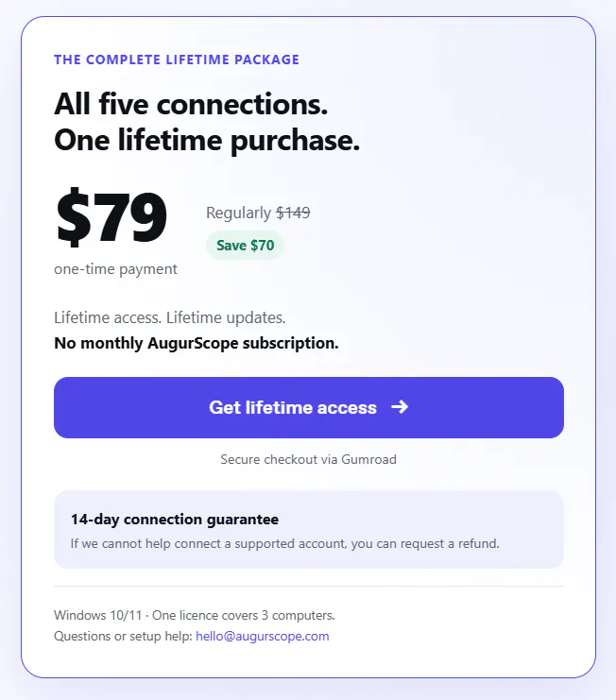Click the One lifetime purchase headline line
The image size is (616, 700).
pyautogui.click(x=207, y=140)
